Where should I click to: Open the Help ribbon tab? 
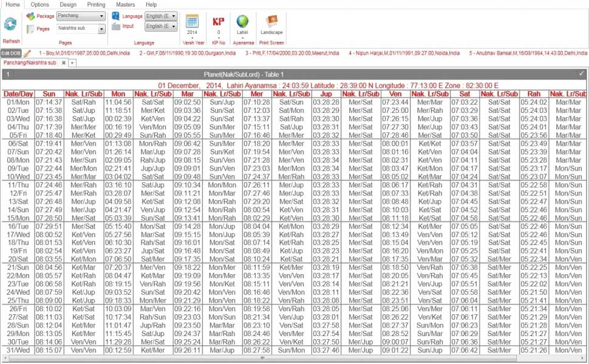click(151, 4)
